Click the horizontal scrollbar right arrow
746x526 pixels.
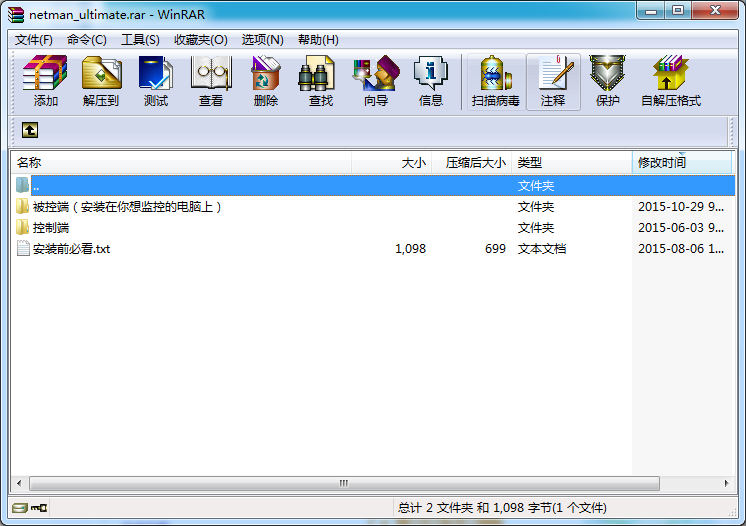pyautogui.click(x=726, y=483)
